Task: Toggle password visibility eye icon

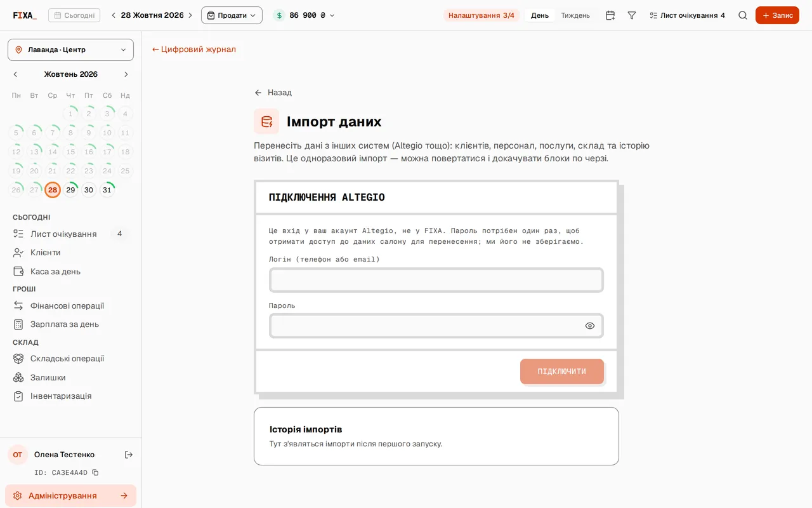Action: tap(590, 326)
